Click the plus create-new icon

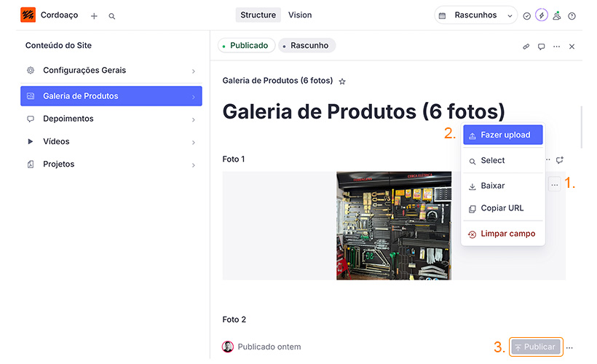click(94, 16)
